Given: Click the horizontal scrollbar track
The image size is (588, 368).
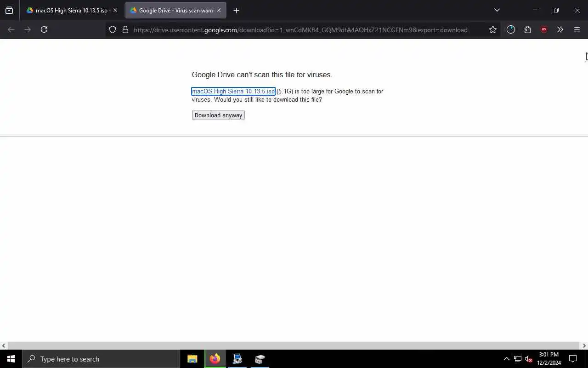Looking at the screenshot, I should click(x=294, y=345).
